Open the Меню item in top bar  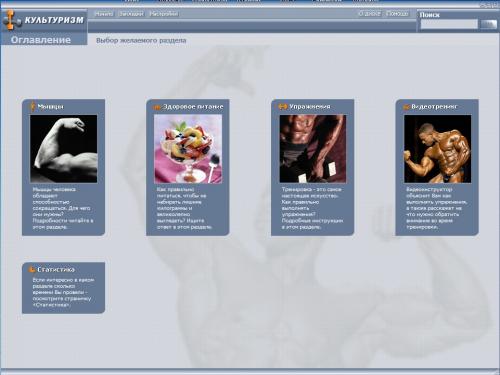click(x=104, y=14)
